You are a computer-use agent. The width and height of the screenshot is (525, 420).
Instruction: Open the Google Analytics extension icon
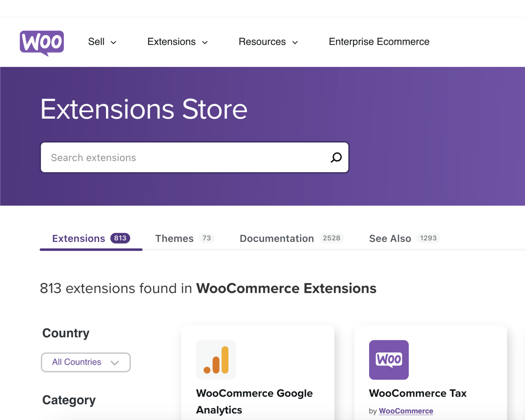pyautogui.click(x=216, y=360)
